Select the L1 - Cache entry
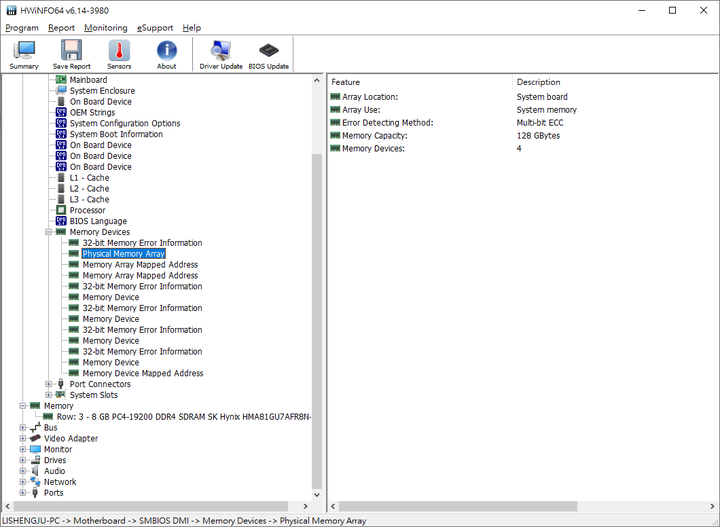Viewport: 720px width, 527px height. tap(90, 178)
